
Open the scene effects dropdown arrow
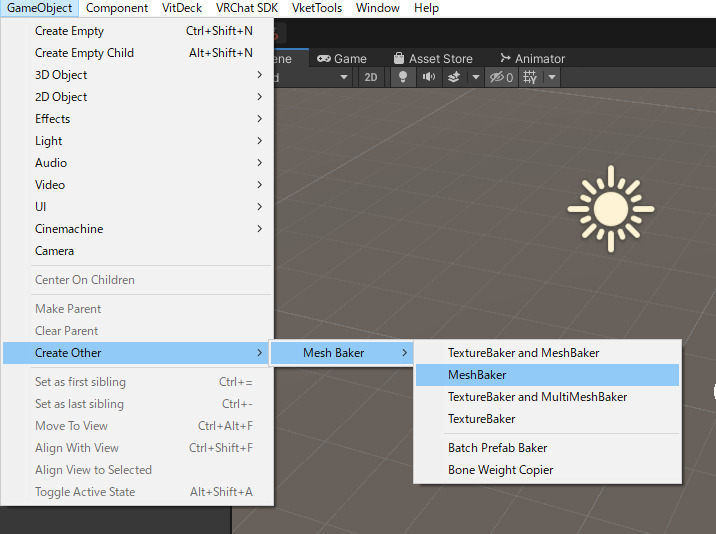point(475,77)
